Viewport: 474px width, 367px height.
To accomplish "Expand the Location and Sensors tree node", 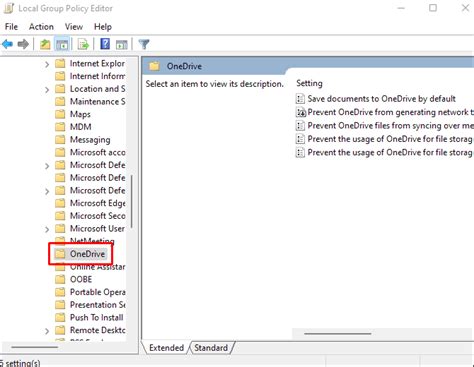I will click(47, 89).
